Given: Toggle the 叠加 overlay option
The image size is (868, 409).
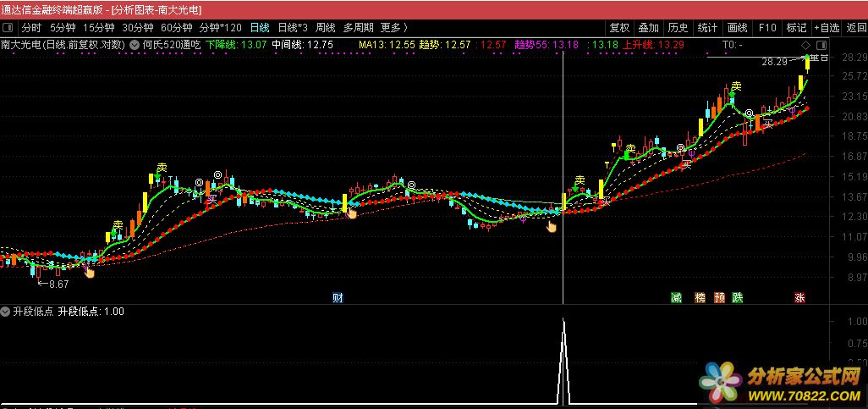Looking at the screenshot, I should (648, 27).
